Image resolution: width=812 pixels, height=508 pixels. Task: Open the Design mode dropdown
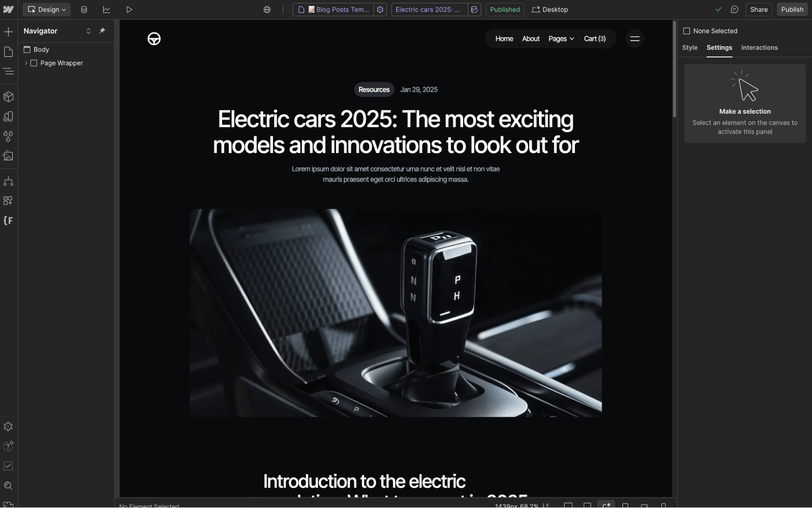[46, 9]
